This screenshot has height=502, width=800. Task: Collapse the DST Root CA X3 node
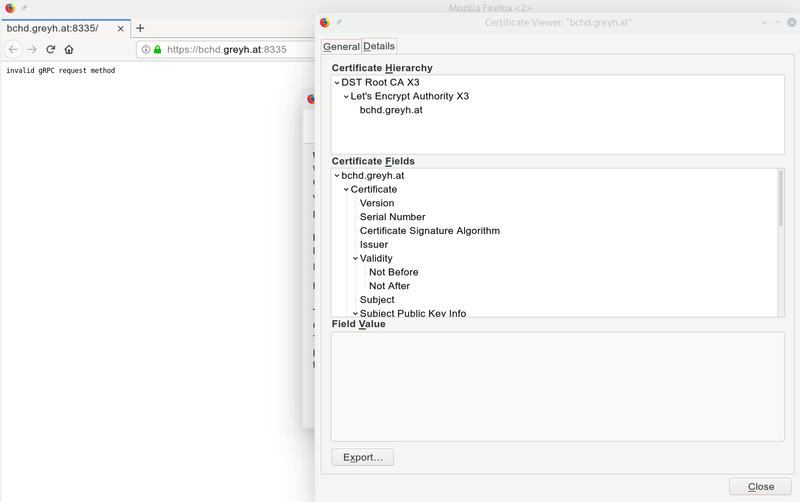(337, 83)
